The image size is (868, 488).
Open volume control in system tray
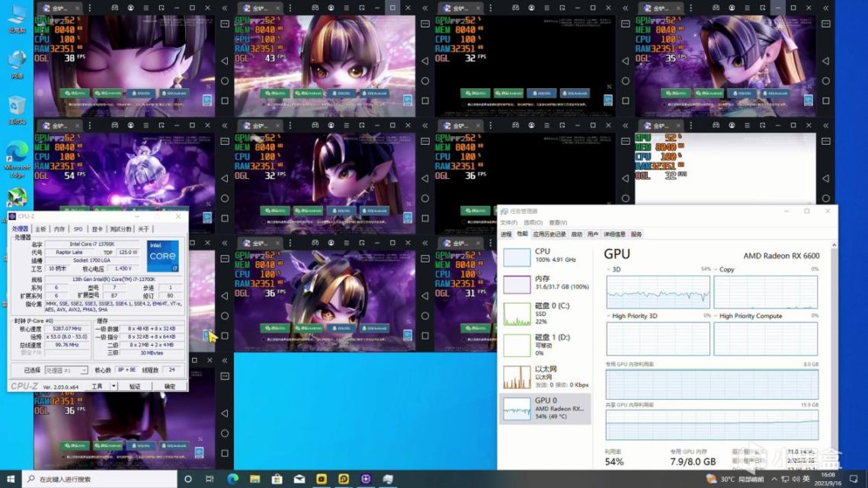click(x=796, y=479)
